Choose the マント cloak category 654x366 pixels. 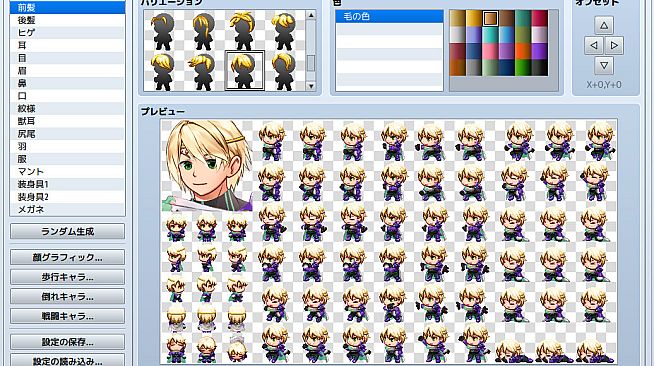click(67, 171)
